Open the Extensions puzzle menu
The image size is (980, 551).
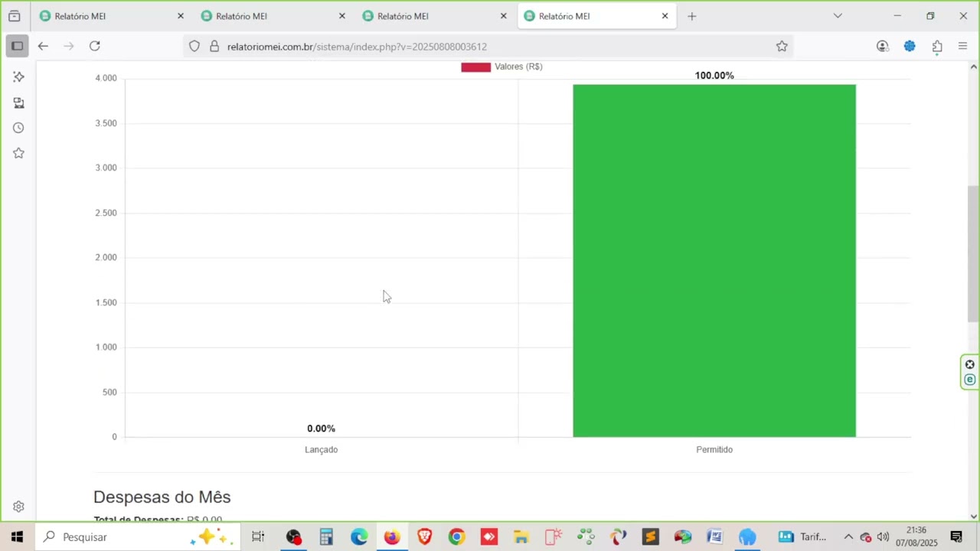pos(937,46)
